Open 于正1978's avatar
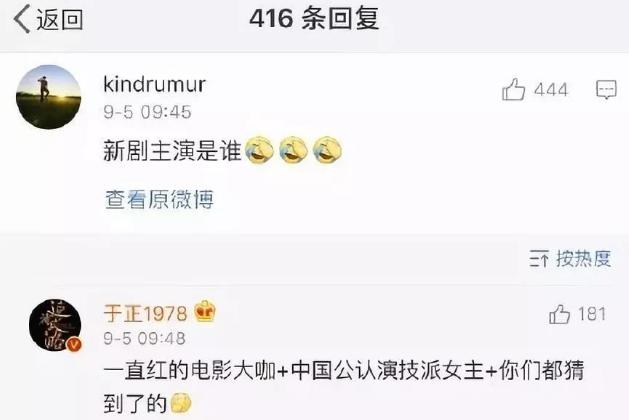The image size is (629, 420). (55, 325)
